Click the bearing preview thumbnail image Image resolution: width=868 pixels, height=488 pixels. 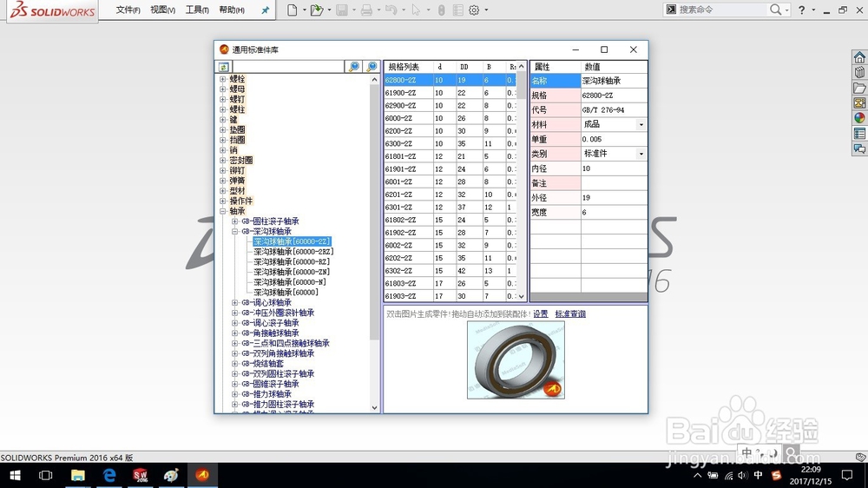(x=516, y=360)
